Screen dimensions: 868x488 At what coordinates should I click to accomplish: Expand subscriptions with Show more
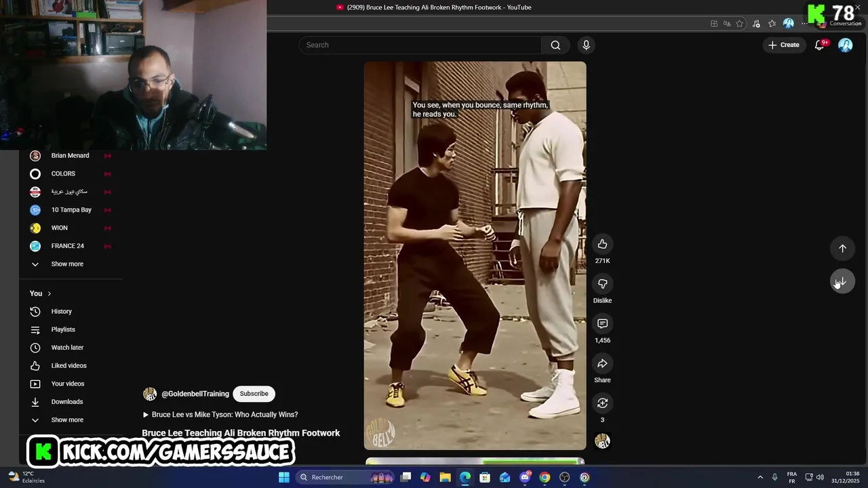[x=67, y=264]
